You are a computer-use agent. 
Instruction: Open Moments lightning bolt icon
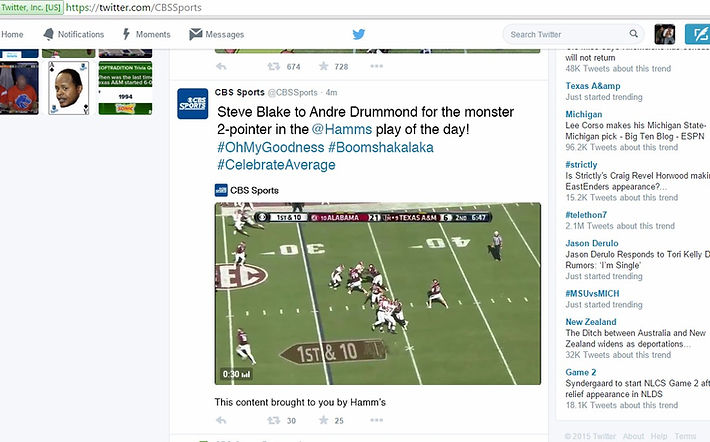[126, 34]
